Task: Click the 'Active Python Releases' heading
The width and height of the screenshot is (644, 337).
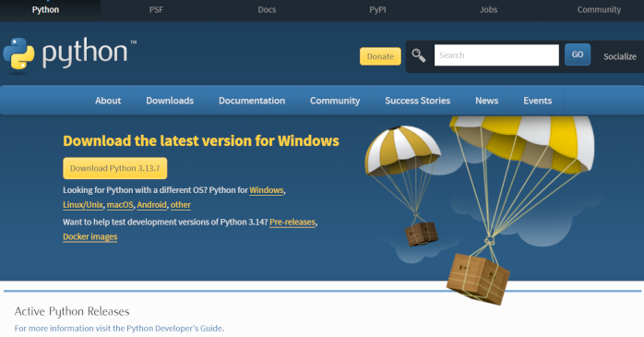Action: [72, 311]
